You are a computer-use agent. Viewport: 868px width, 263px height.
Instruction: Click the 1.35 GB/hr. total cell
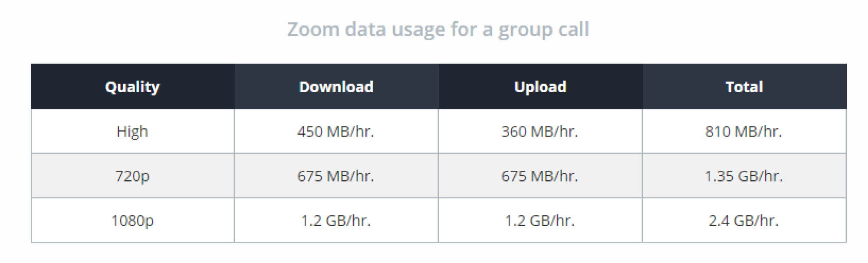(x=744, y=176)
